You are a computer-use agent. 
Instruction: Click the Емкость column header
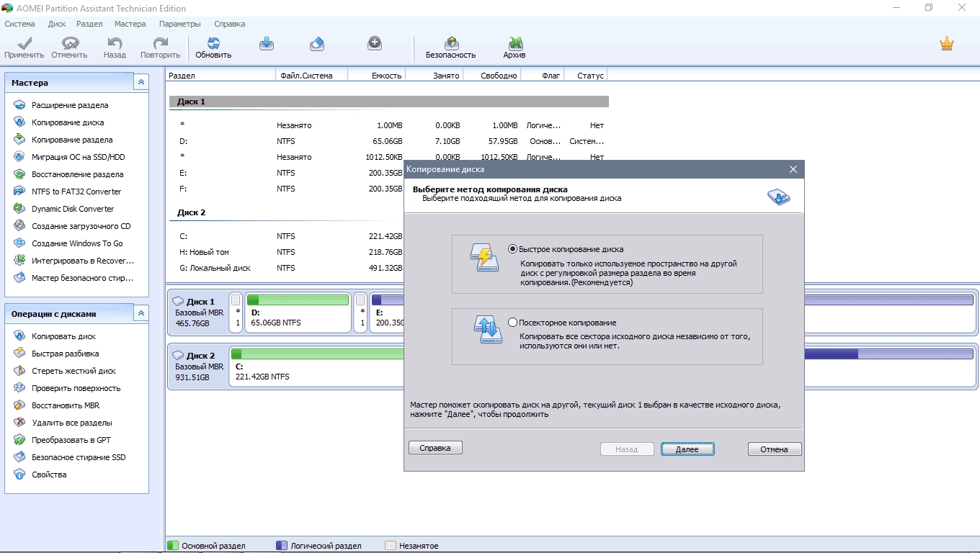coord(376,75)
